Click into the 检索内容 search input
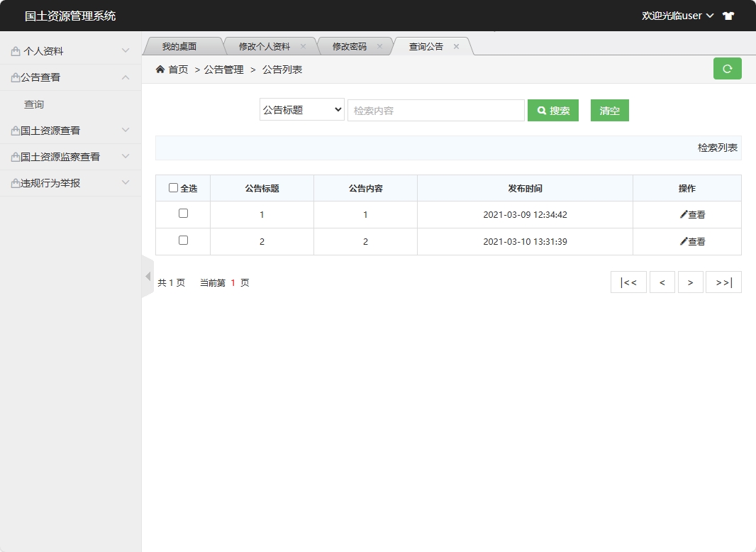Screen dimensions: 756x552 point(435,111)
